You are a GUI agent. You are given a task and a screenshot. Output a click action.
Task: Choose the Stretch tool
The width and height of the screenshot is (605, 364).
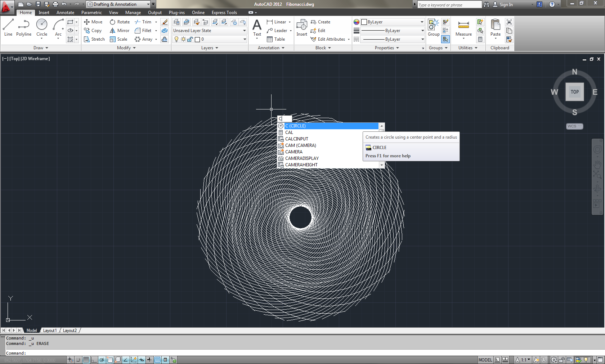(x=94, y=39)
